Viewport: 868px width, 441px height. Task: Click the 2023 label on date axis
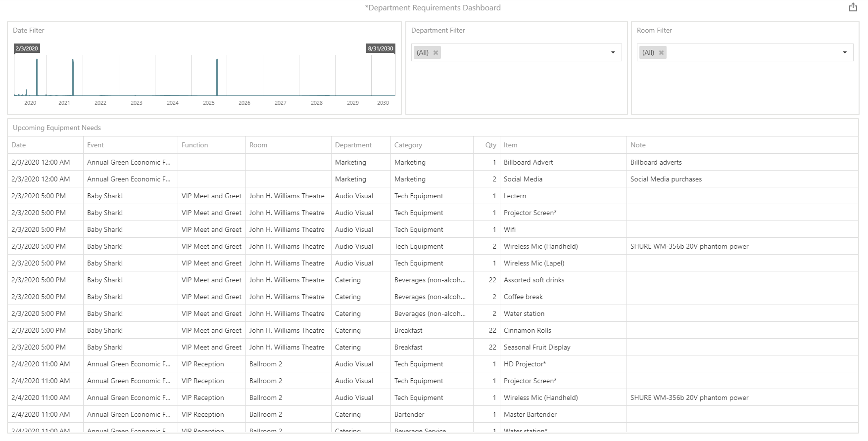tap(137, 103)
